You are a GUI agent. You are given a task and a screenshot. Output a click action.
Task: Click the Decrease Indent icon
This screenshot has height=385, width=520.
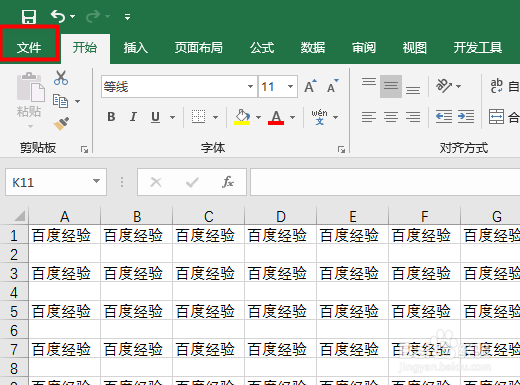pyautogui.click(x=444, y=116)
